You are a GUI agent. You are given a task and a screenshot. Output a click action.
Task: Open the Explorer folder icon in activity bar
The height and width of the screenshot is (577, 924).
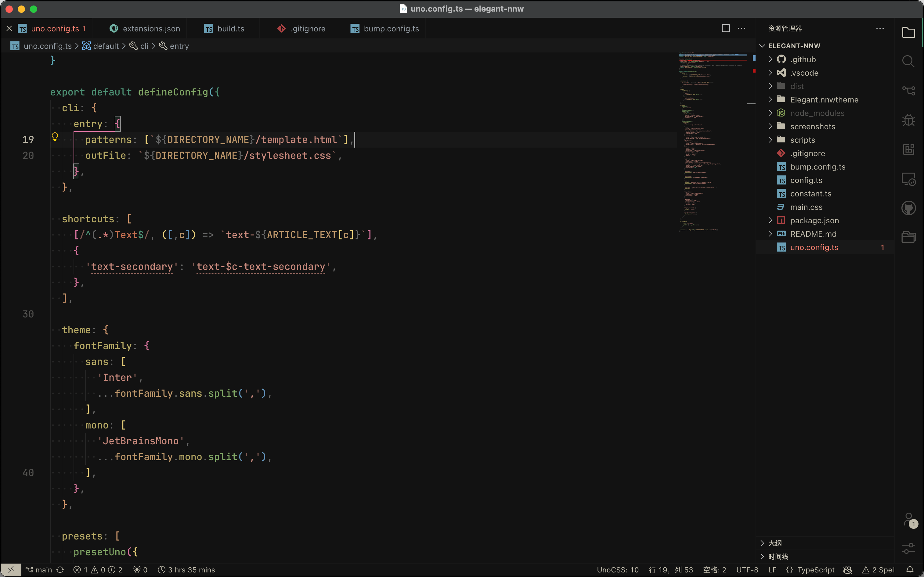pyautogui.click(x=908, y=32)
